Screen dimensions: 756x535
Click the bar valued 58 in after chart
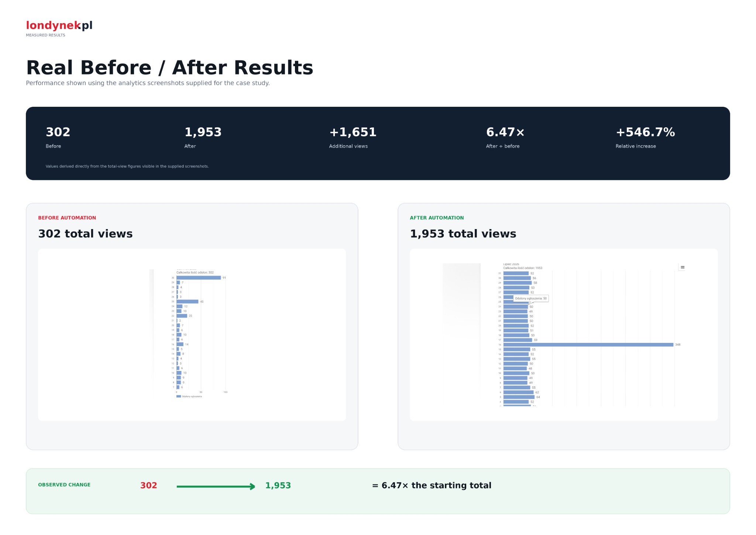[x=518, y=283]
